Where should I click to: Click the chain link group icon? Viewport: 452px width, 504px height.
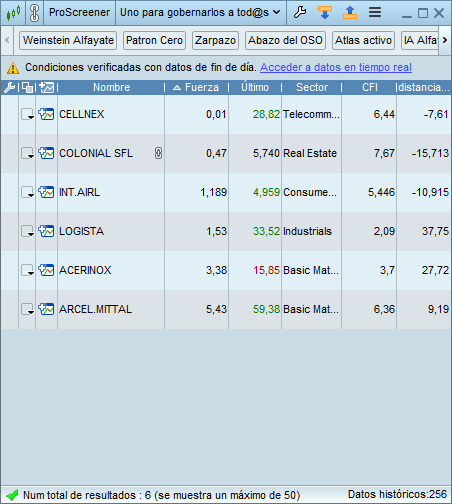[x=34, y=13]
